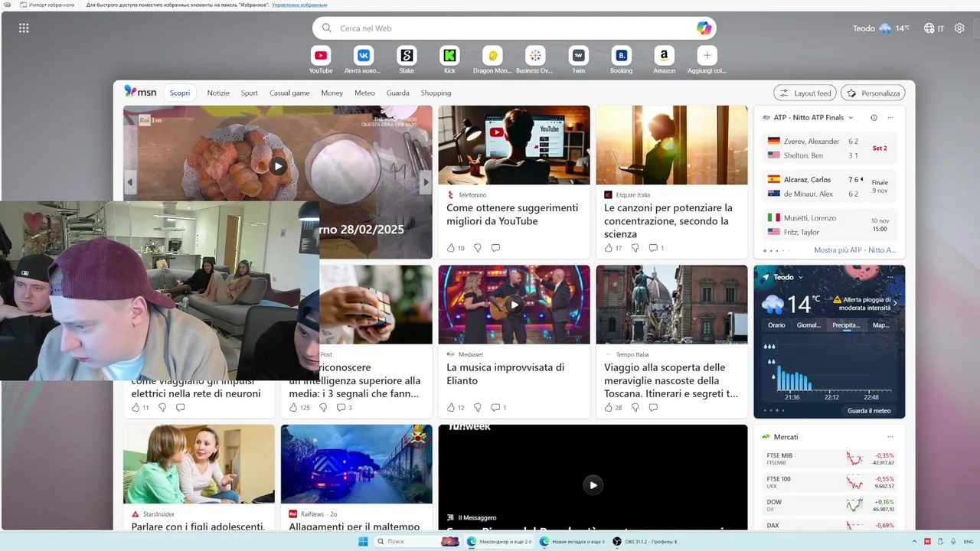Expand the Teodo location dropdown in weather
Image resolution: width=980 pixels, height=551 pixels.
(800, 277)
